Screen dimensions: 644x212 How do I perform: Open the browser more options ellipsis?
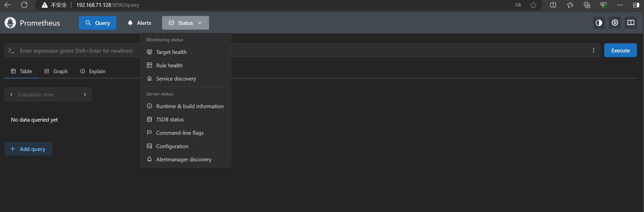[620, 5]
